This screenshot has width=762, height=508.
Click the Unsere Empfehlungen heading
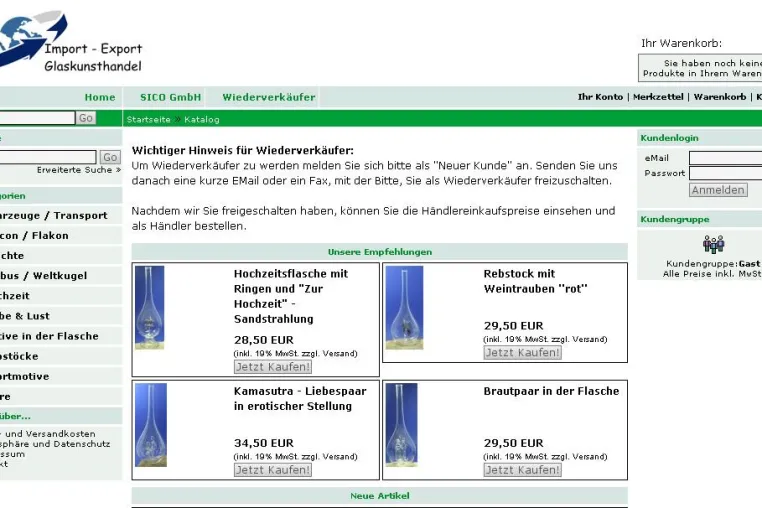click(380, 252)
